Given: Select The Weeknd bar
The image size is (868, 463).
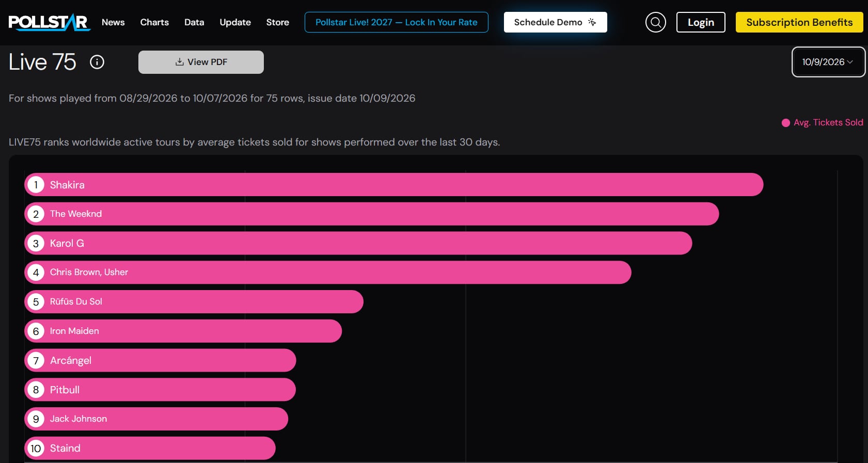Looking at the screenshot, I should (x=372, y=214).
